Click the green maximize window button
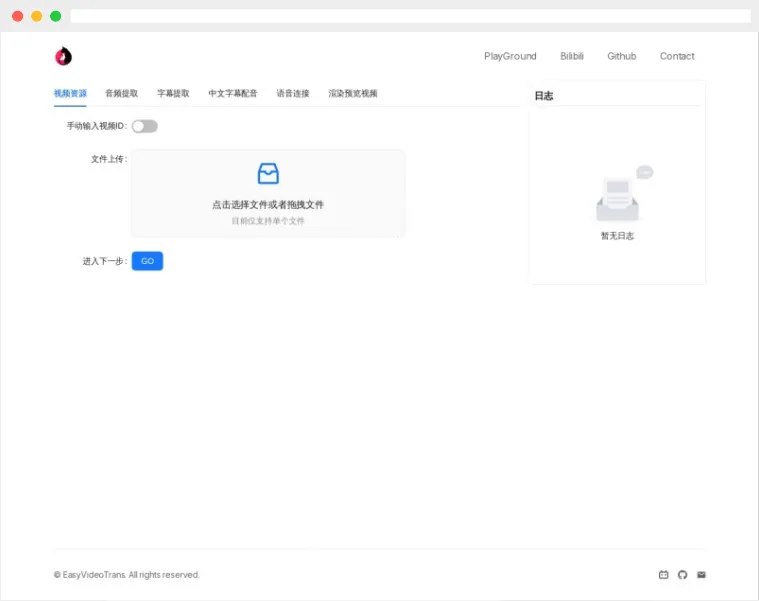This screenshot has height=601, width=759. pyautogui.click(x=56, y=16)
